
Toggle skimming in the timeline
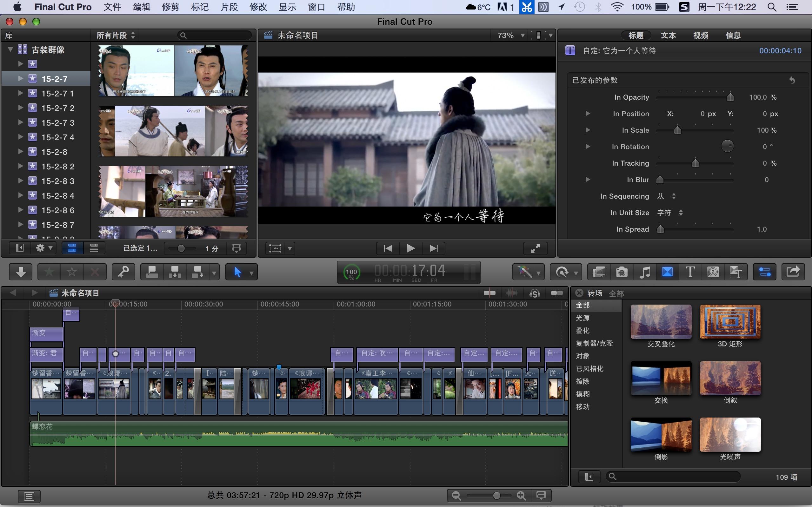(x=489, y=293)
